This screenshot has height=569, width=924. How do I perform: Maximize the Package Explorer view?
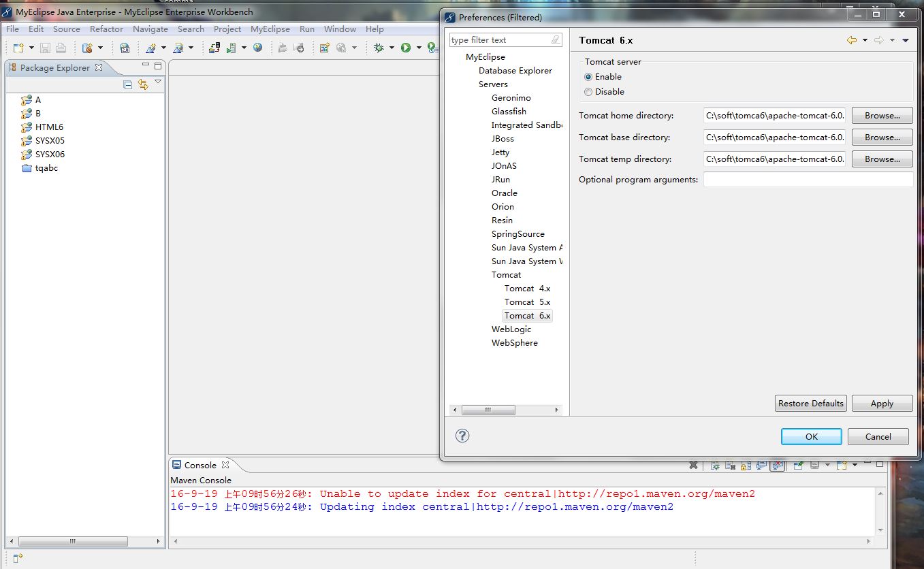[158, 66]
